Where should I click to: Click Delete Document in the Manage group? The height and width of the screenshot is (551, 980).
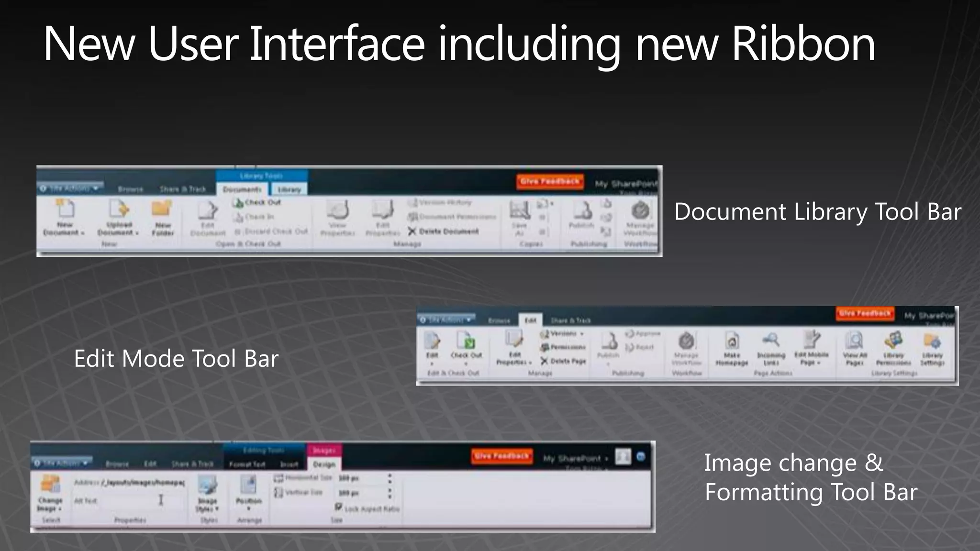[x=444, y=231]
